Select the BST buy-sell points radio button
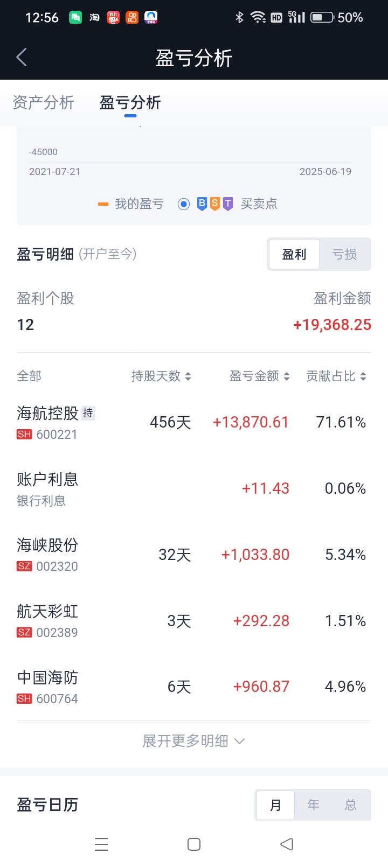Screen dimensions: 388x868 (x=184, y=204)
